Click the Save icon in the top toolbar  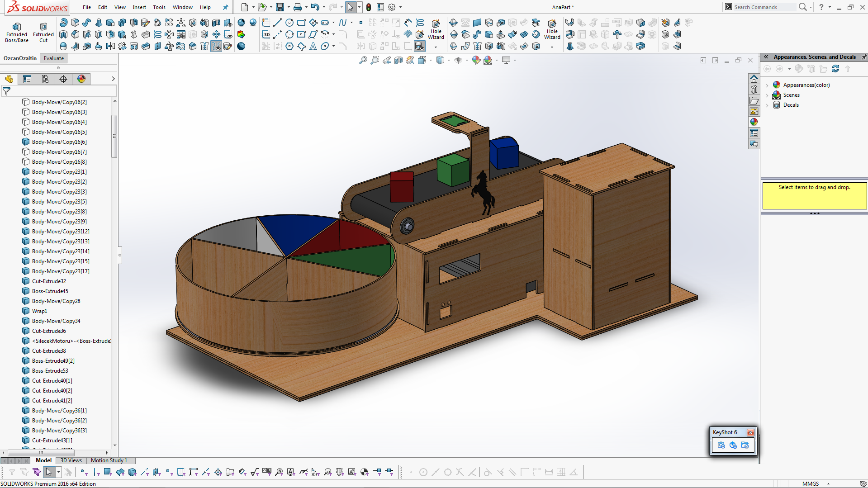pyautogui.click(x=280, y=7)
